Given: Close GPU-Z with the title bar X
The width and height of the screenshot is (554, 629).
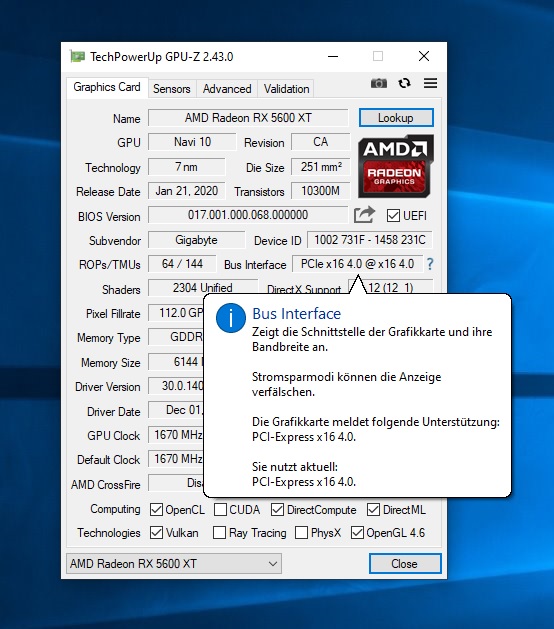Looking at the screenshot, I should (424, 56).
